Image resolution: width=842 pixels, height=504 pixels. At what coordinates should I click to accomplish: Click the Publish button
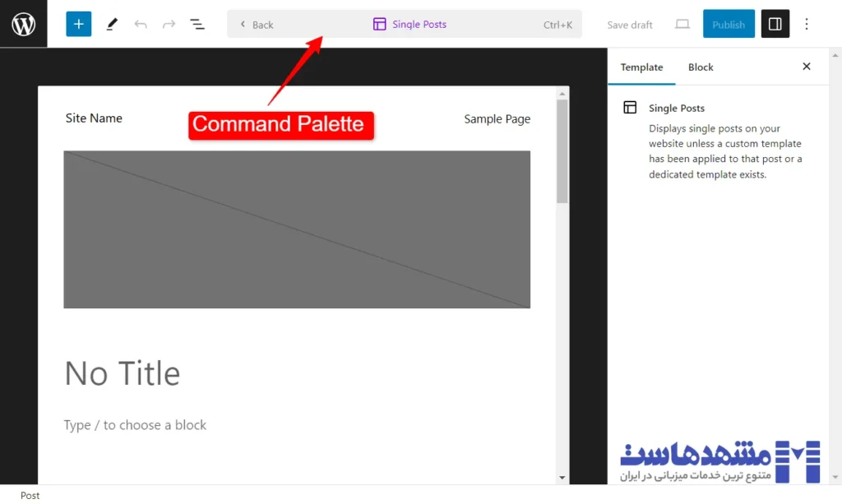(729, 24)
